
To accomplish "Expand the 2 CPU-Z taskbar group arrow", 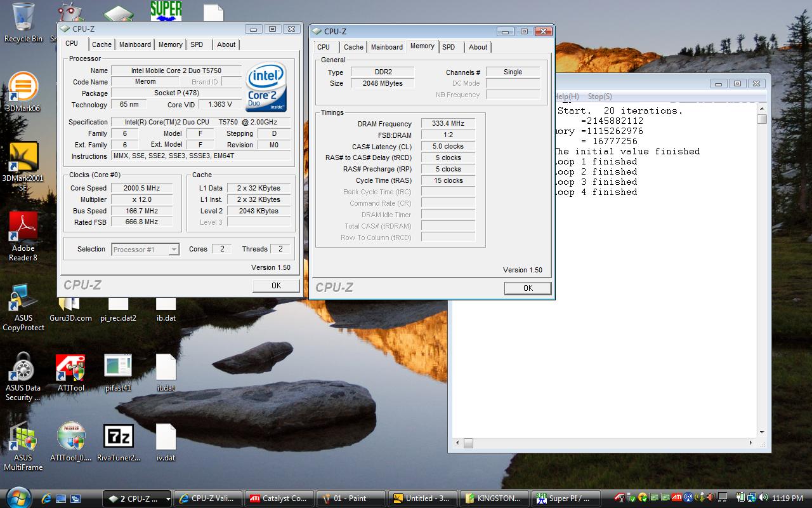I will click(x=168, y=499).
